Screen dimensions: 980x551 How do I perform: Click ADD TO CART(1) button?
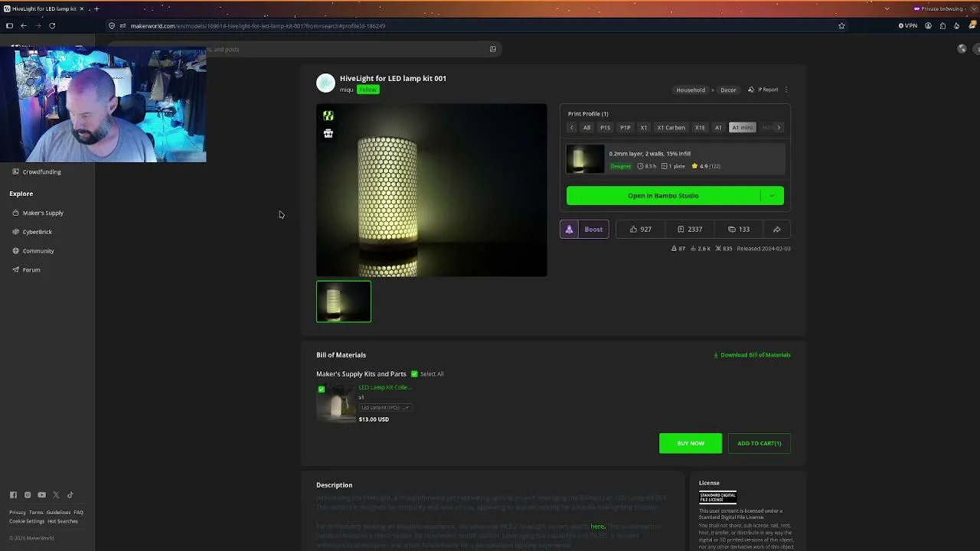[759, 443]
